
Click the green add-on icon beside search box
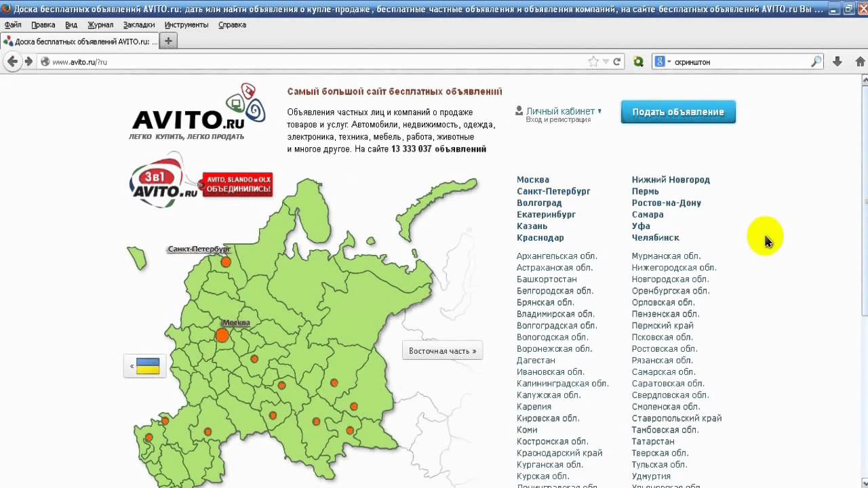638,62
